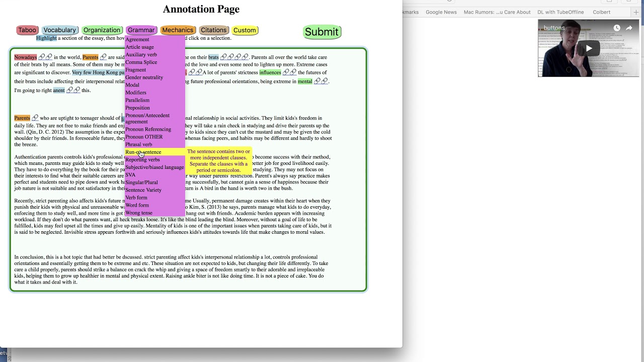
Task: Click 'Annotation Page' heading
Action: click(x=201, y=9)
